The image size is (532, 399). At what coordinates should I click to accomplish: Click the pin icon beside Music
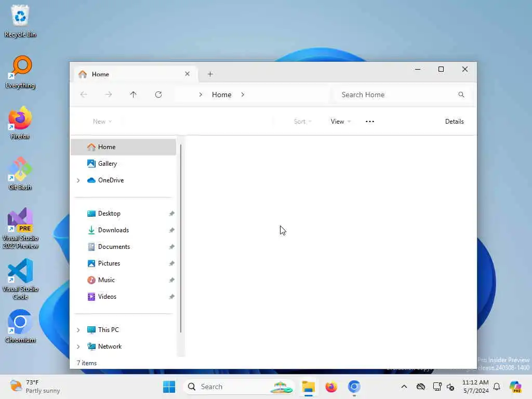click(171, 280)
